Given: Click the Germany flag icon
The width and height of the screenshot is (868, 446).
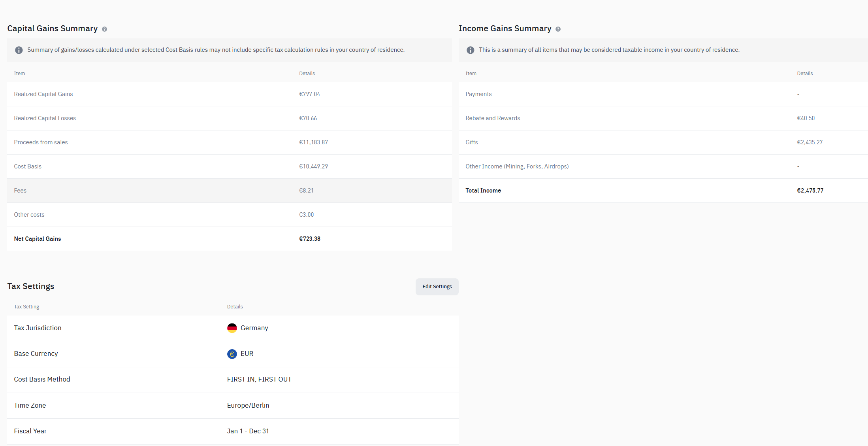Looking at the screenshot, I should pos(232,328).
